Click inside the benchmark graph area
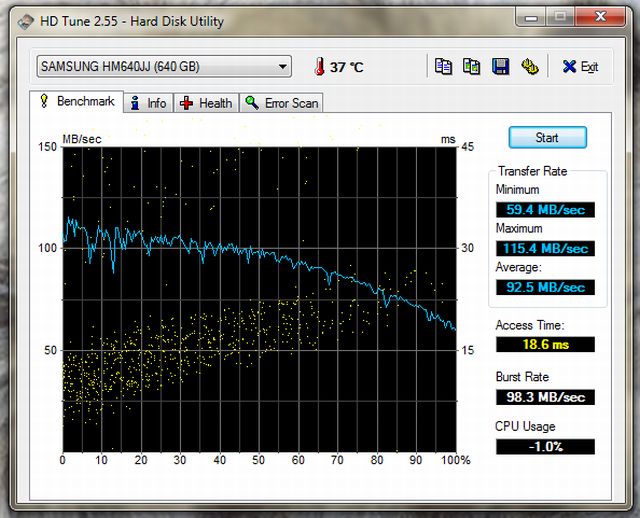640x518 pixels. (259, 298)
